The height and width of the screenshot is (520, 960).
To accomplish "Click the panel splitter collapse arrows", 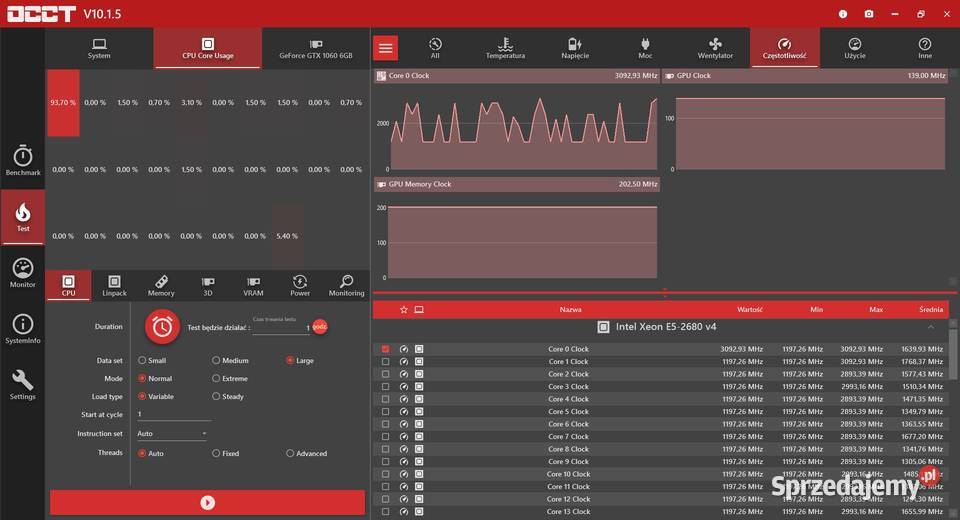I will point(665,294).
